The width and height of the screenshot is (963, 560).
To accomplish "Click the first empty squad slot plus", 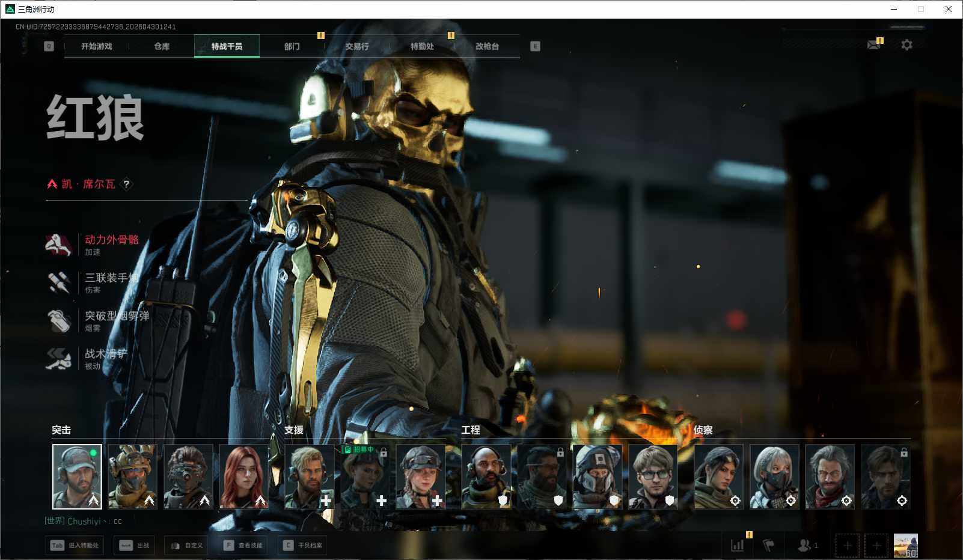I will point(847,546).
